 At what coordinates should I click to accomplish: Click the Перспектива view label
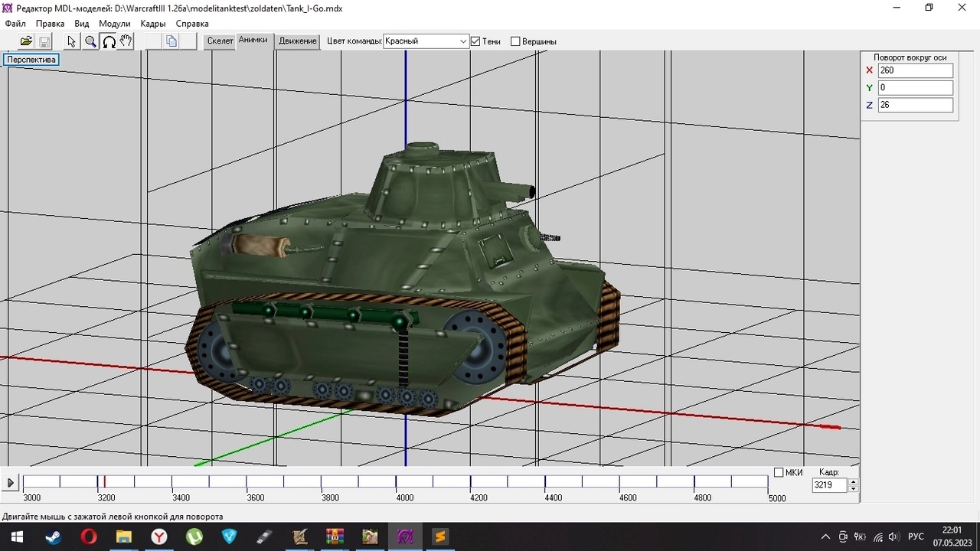pyautogui.click(x=31, y=59)
